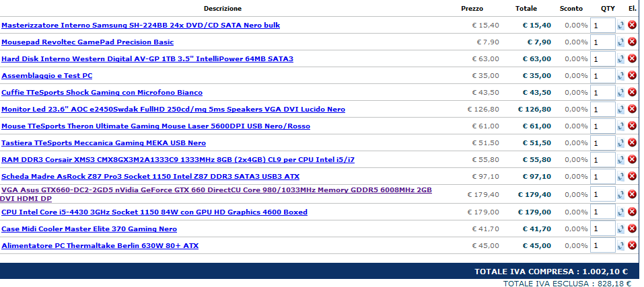Update quantity for Samsung DVD burner

(x=620, y=26)
